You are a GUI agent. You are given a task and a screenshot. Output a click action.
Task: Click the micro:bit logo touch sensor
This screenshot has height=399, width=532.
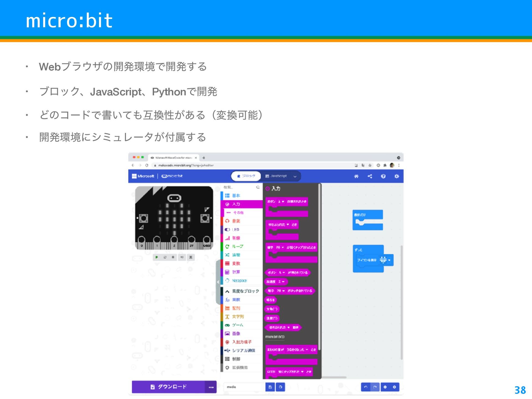pos(174,198)
